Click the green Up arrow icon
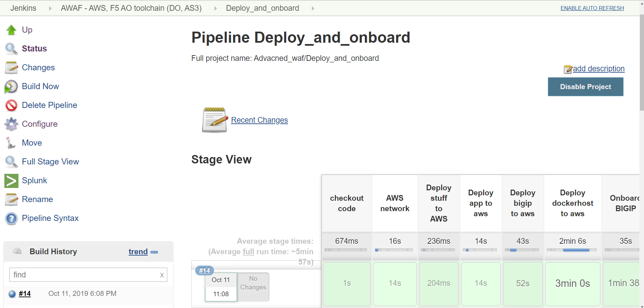Image resolution: width=644 pixels, height=308 pixels. (x=11, y=30)
